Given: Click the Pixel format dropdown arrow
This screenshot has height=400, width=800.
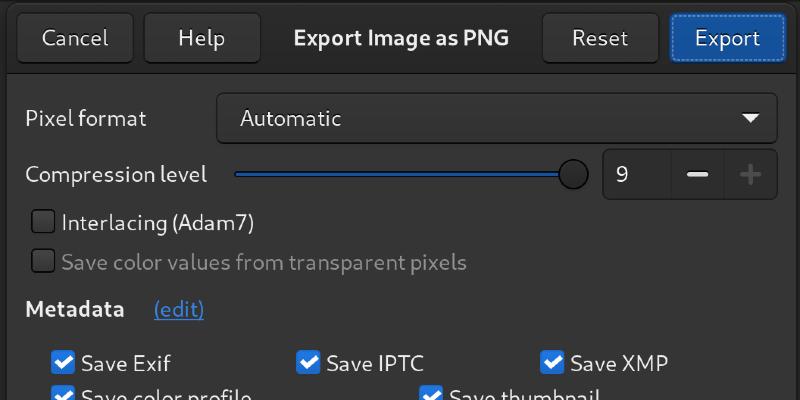Looking at the screenshot, I should [751, 119].
